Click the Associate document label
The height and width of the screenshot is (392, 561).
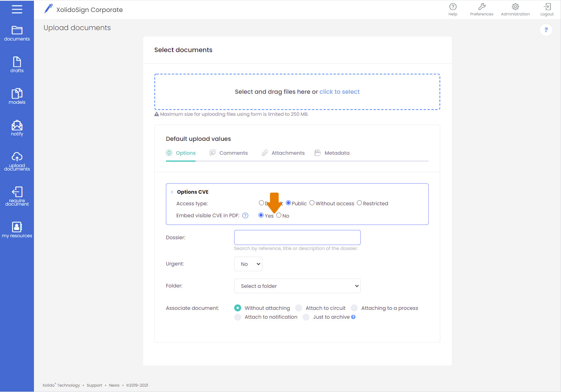(193, 308)
